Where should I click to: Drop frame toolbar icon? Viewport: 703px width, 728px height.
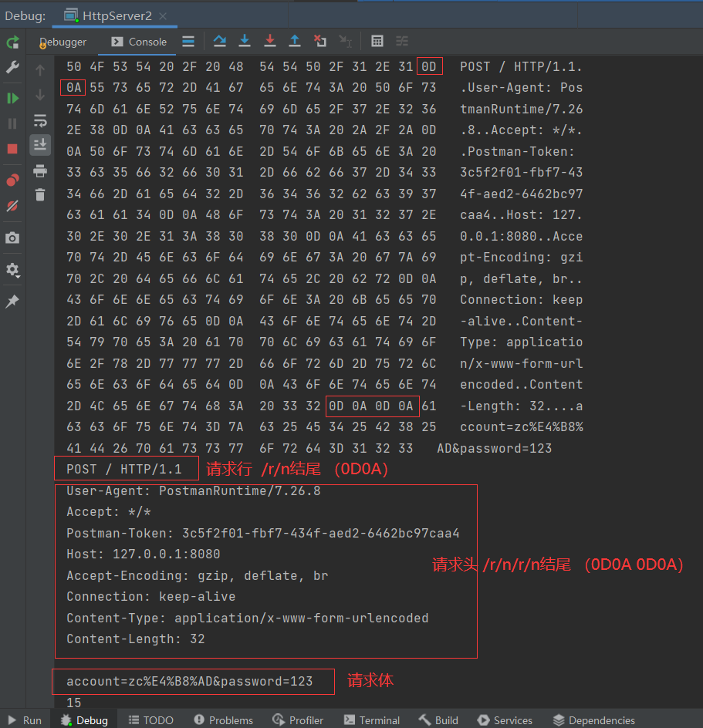pyautogui.click(x=319, y=42)
